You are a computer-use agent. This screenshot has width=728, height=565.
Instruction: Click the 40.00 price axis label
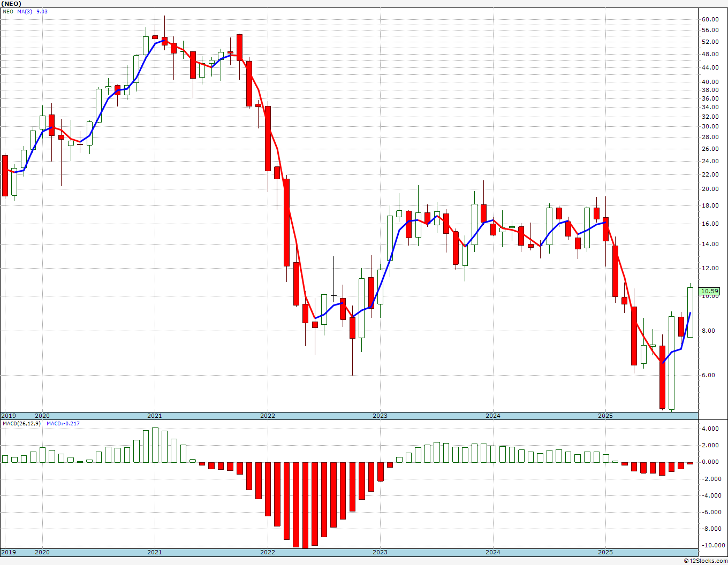[x=710, y=82]
